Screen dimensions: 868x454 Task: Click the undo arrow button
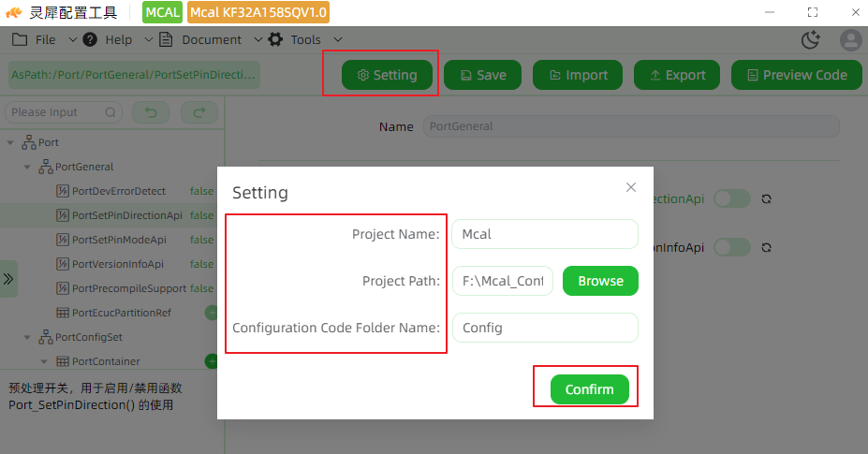[x=151, y=112]
